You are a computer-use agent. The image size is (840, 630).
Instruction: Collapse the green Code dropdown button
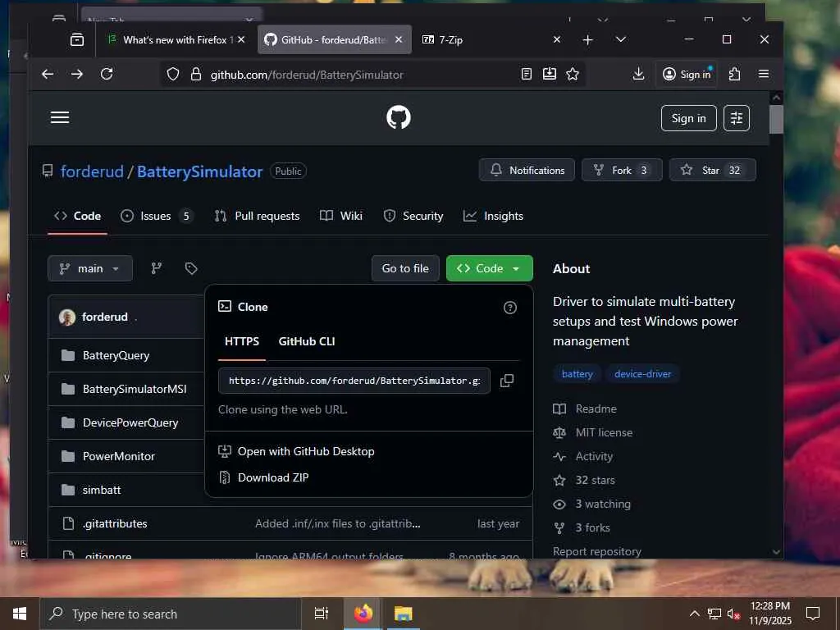(x=489, y=268)
